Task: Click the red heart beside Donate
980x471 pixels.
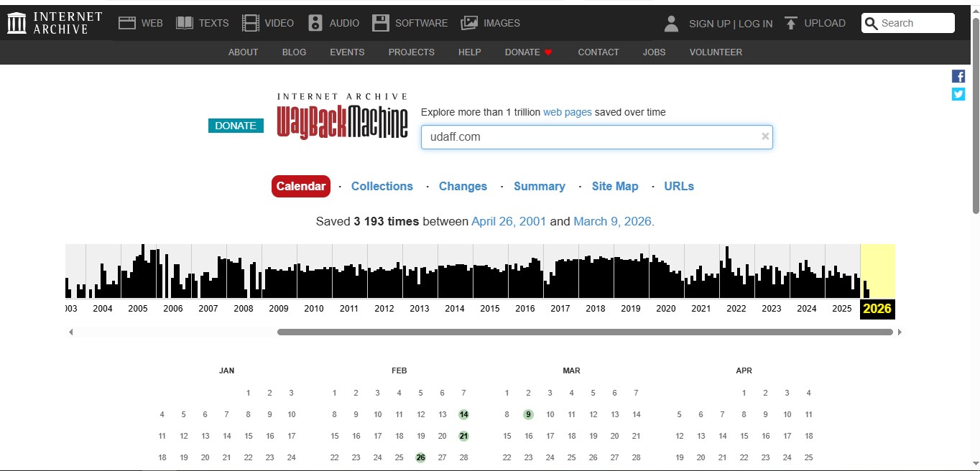Action: (548, 52)
